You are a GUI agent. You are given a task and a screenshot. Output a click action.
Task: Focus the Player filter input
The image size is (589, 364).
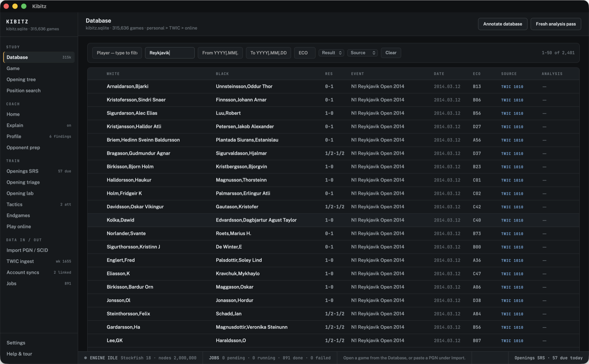pos(117,53)
